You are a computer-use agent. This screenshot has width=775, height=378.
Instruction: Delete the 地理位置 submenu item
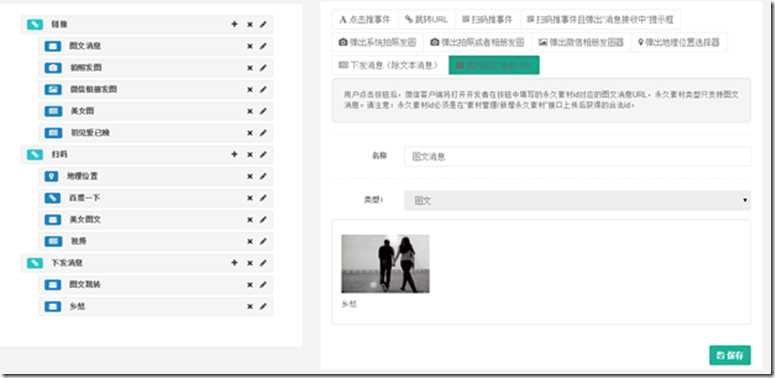point(250,176)
